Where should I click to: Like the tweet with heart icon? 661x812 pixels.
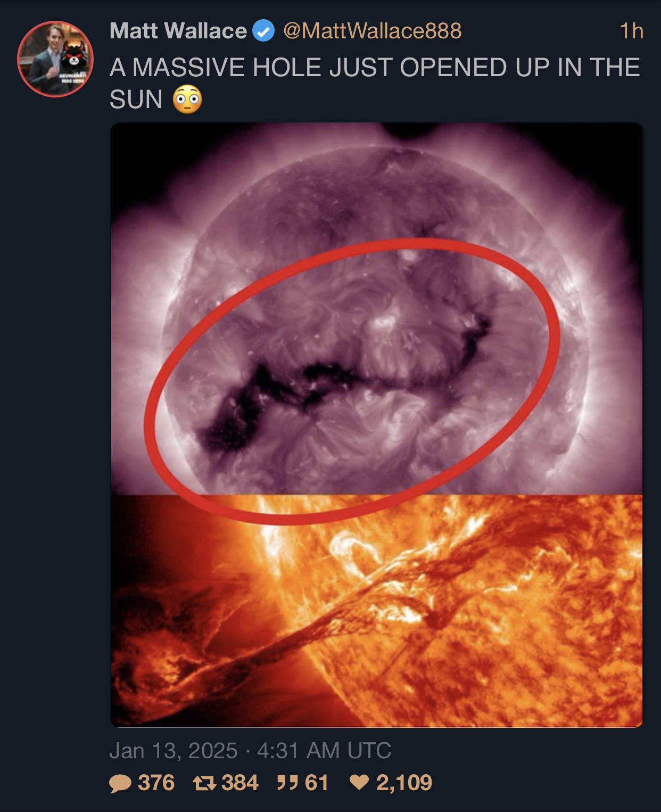(359, 782)
